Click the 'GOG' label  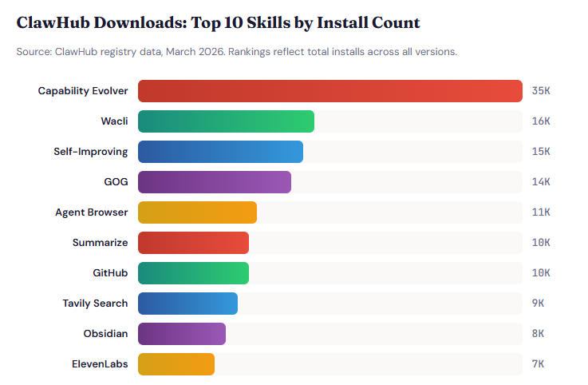click(x=116, y=182)
